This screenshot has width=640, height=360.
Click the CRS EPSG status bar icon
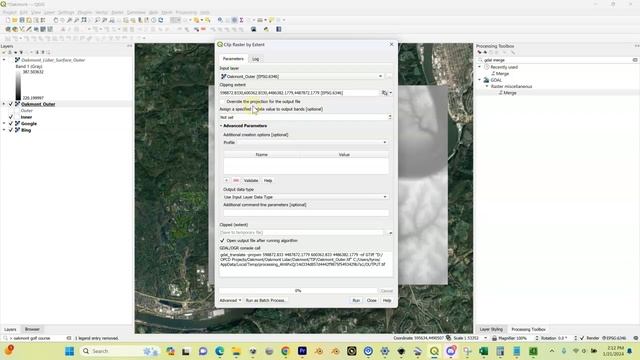click(x=614, y=338)
